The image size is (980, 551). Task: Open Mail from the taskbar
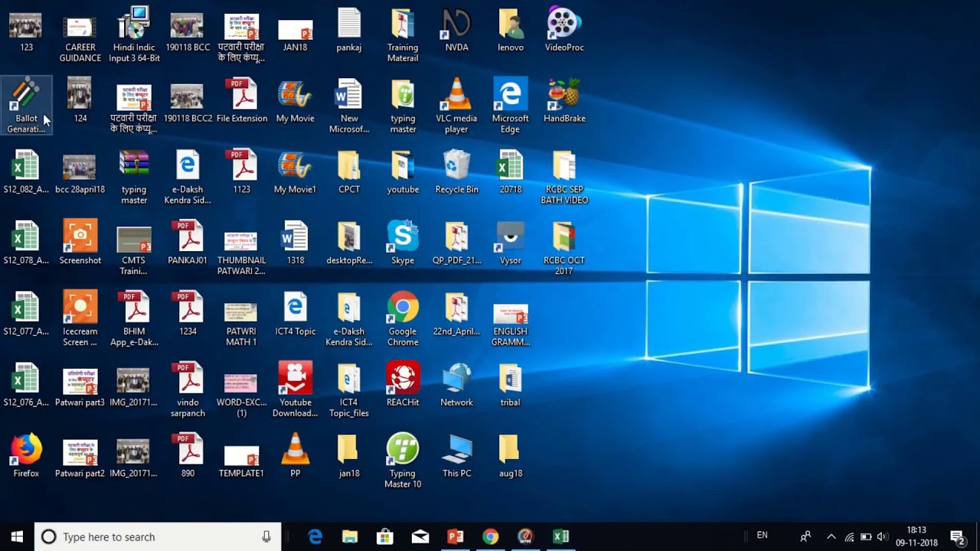tap(420, 536)
